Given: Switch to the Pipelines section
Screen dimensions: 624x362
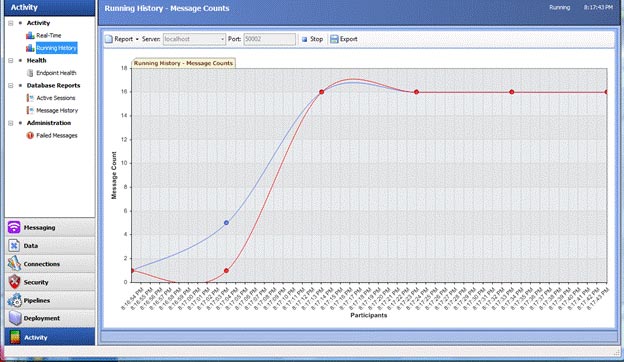Looking at the screenshot, I should 50,300.
